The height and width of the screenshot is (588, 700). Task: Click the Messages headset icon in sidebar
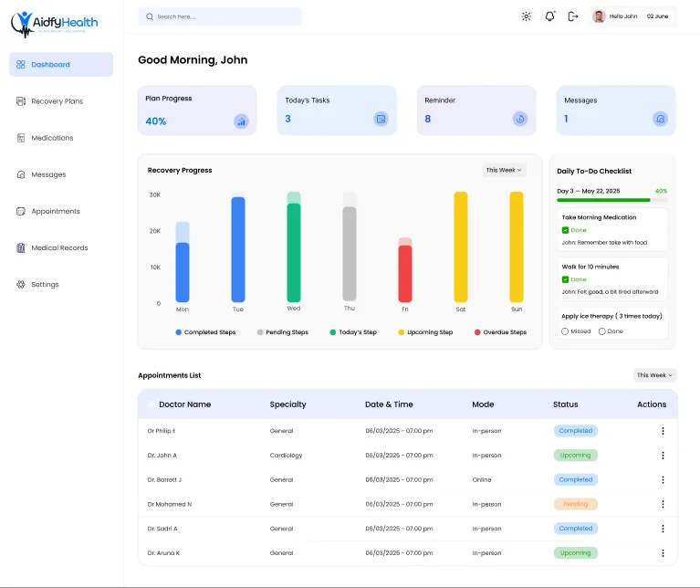[21, 174]
